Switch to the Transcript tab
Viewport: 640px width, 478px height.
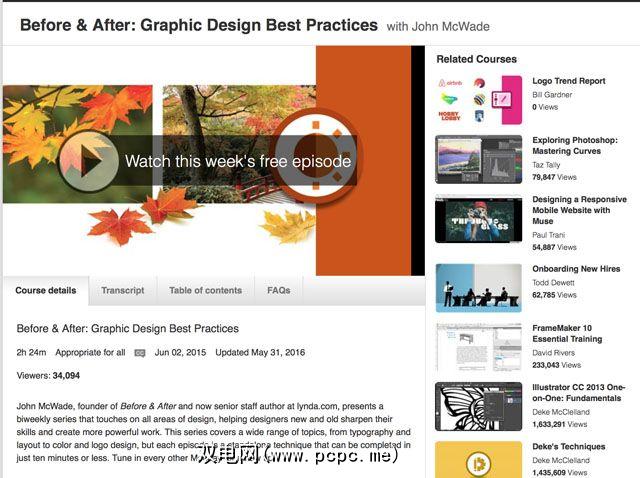123,290
